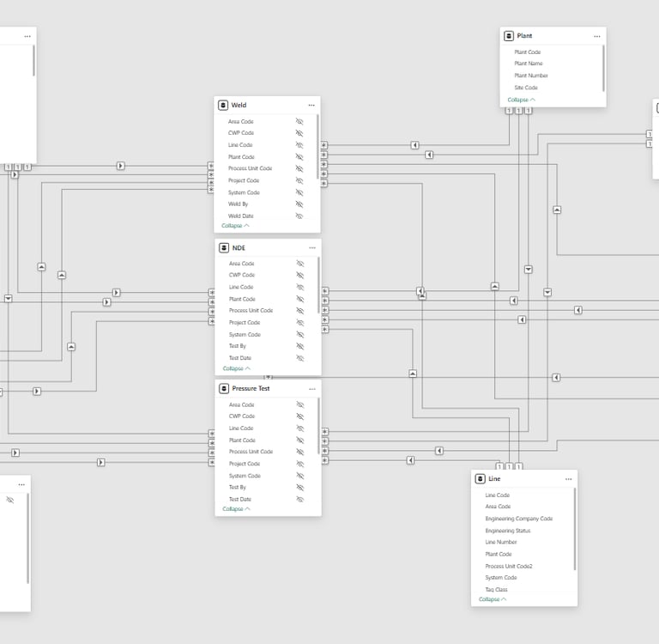This screenshot has width=659, height=644.
Task: Select Engineering Company Code in Line table
Action: point(518,519)
